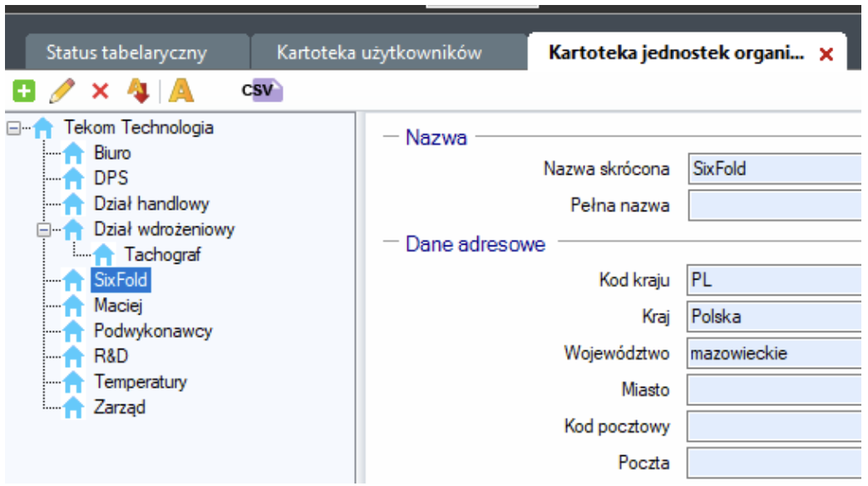Image resolution: width=868 pixels, height=486 pixels.
Task: Click house icon beside Maciej
Action: click(x=73, y=306)
